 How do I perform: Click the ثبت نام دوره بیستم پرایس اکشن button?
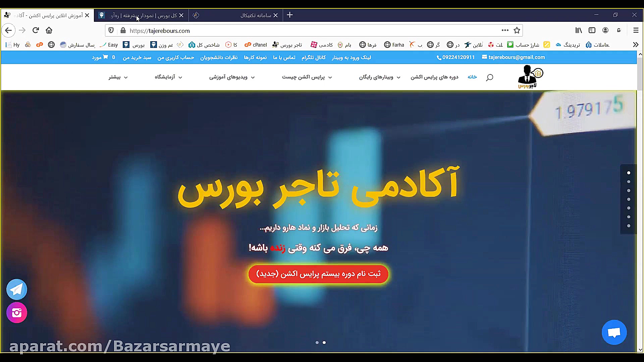pyautogui.click(x=318, y=274)
